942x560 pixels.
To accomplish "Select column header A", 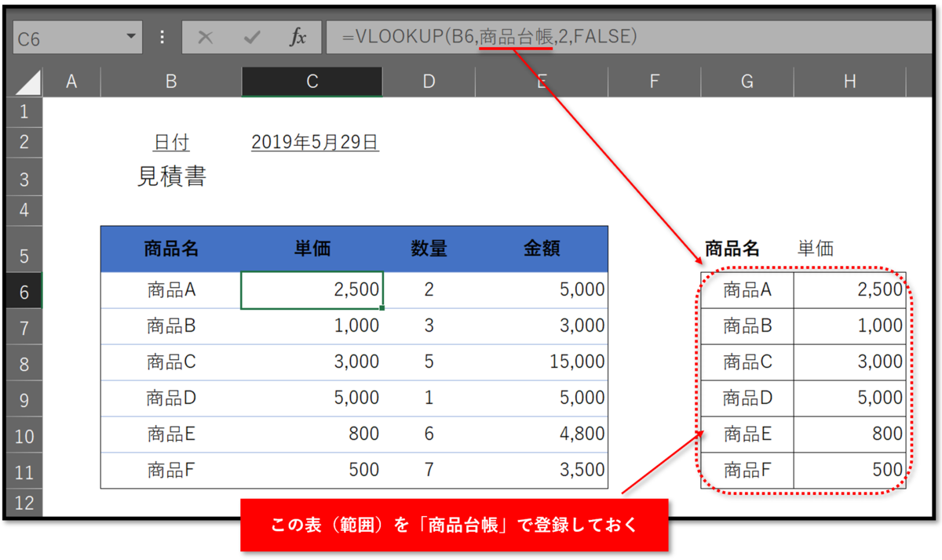I will coord(71,81).
